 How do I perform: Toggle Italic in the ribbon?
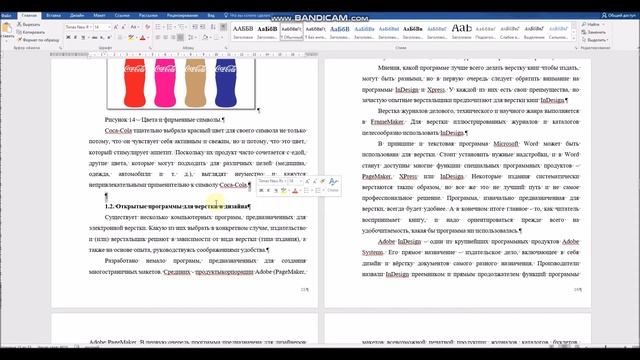[76, 38]
